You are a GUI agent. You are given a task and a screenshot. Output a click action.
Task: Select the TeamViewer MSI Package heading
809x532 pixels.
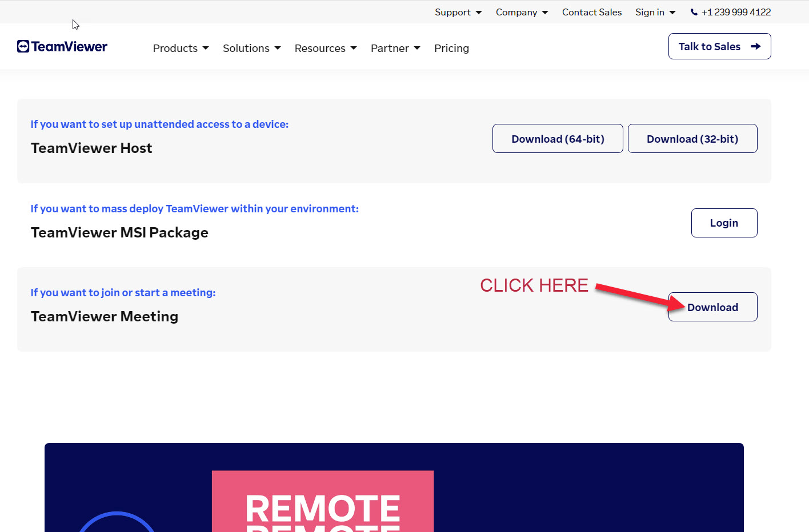click(119, 232)
